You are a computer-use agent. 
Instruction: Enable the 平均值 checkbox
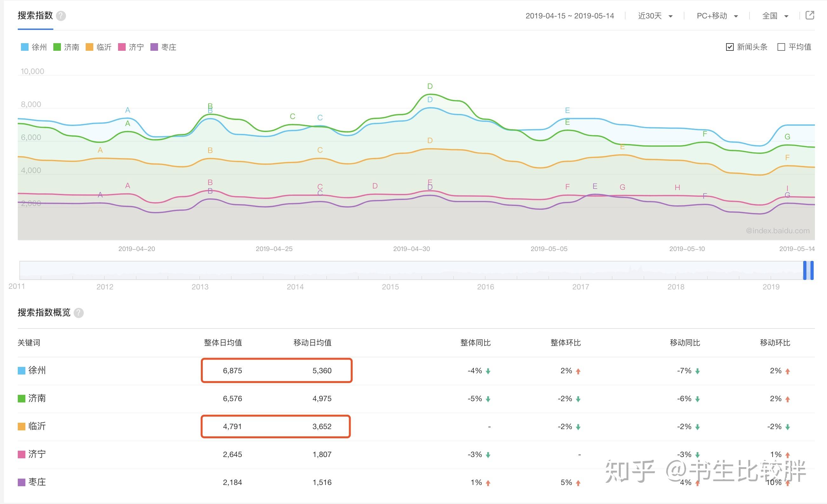[x=781, y=47]
